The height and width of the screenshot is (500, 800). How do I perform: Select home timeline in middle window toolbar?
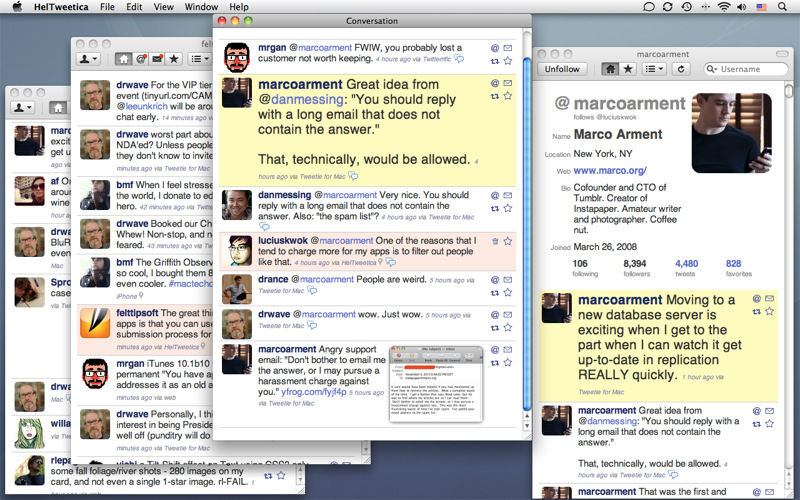click(123, 59)
